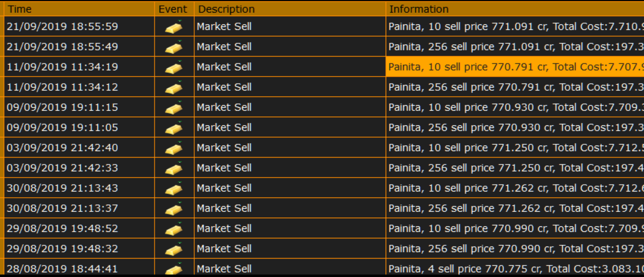Click gold bar icon for 03/09/2019 21:42:40 entry
The image size is (644, 277).
tap(174, 148)
